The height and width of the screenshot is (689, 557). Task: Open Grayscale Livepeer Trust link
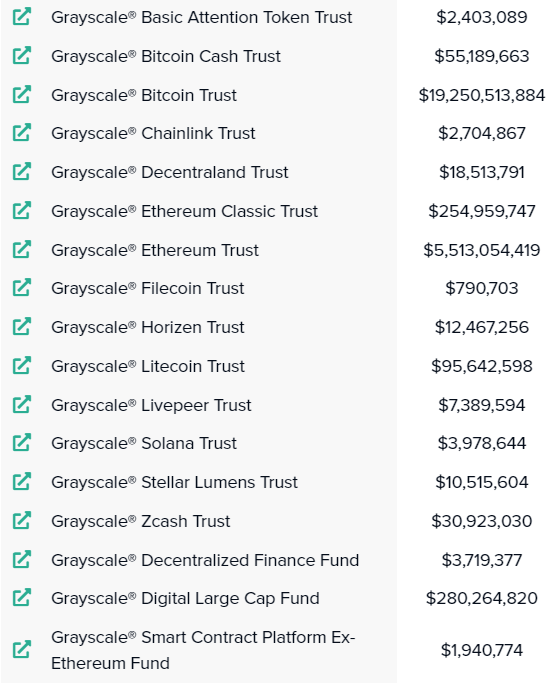tap(151, 405)
